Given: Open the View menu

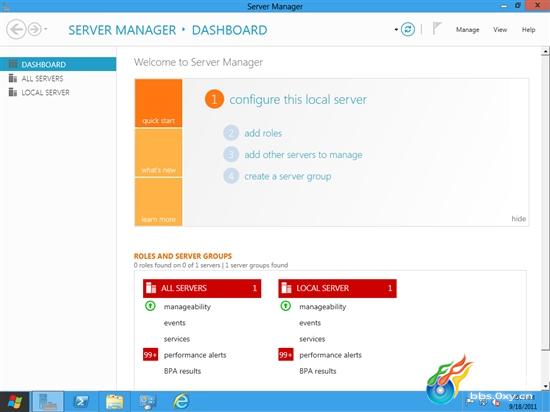Looking at the screenshot, I should click(x=500, y=30).
